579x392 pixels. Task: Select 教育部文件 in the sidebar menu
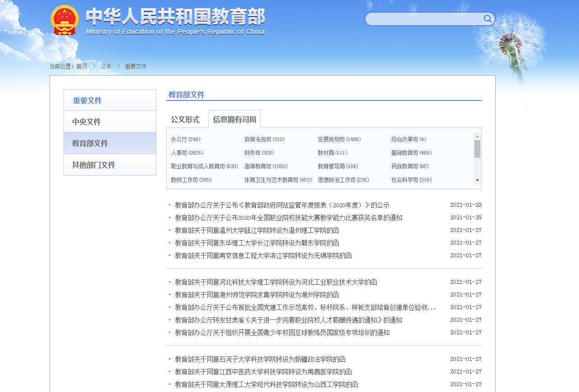tap(110, 143)
